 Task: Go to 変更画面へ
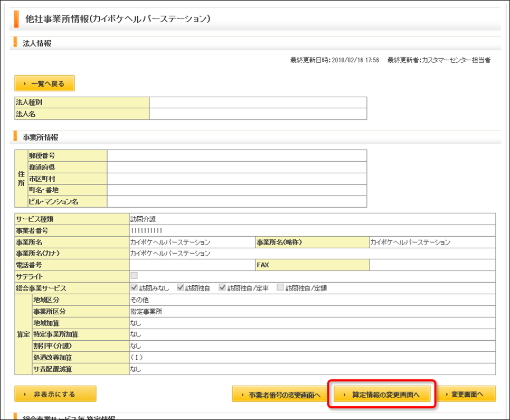click(466, 394)
